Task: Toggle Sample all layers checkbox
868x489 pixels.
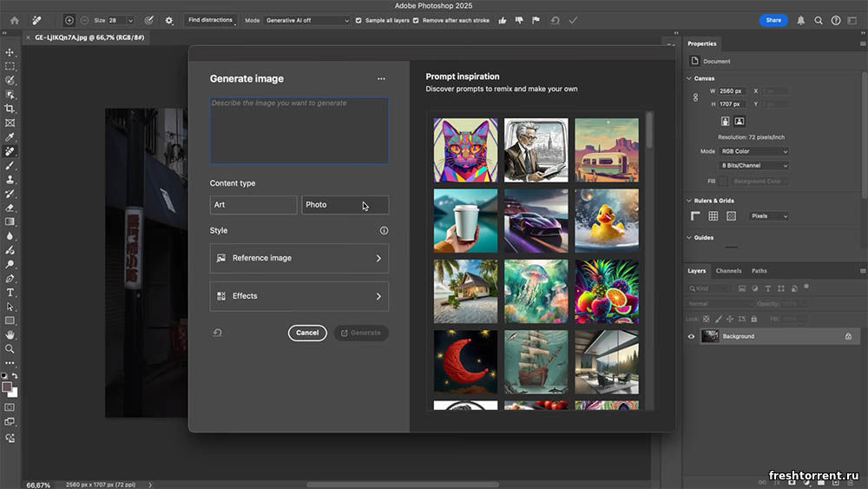Action: [x=358, y=21]
